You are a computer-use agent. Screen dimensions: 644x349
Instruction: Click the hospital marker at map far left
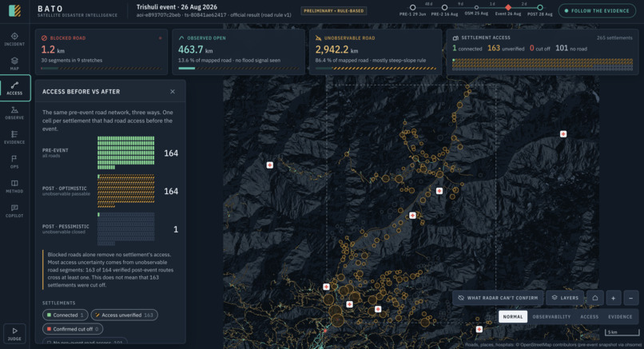[x=270, y=165]
